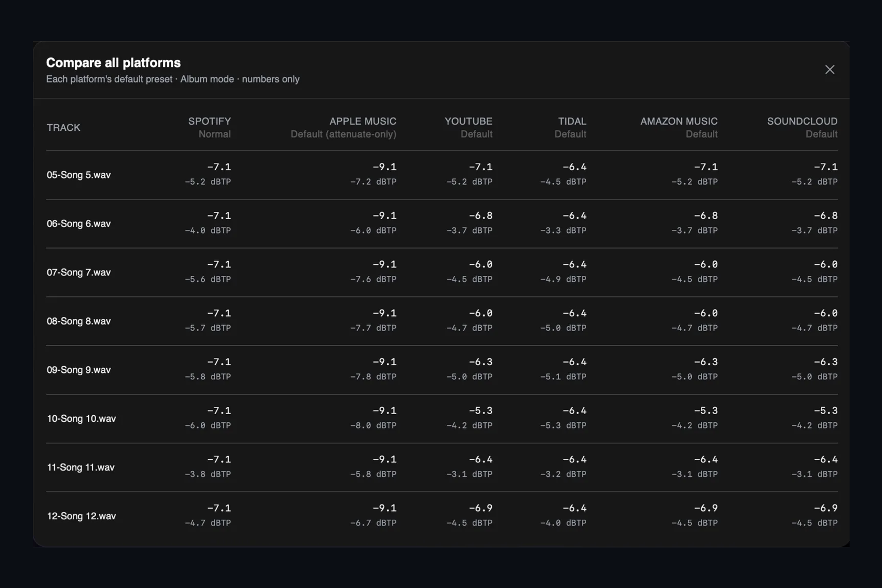Select the 05-Song 5.wav track name
882x588 pixels.
coord(79,175)
